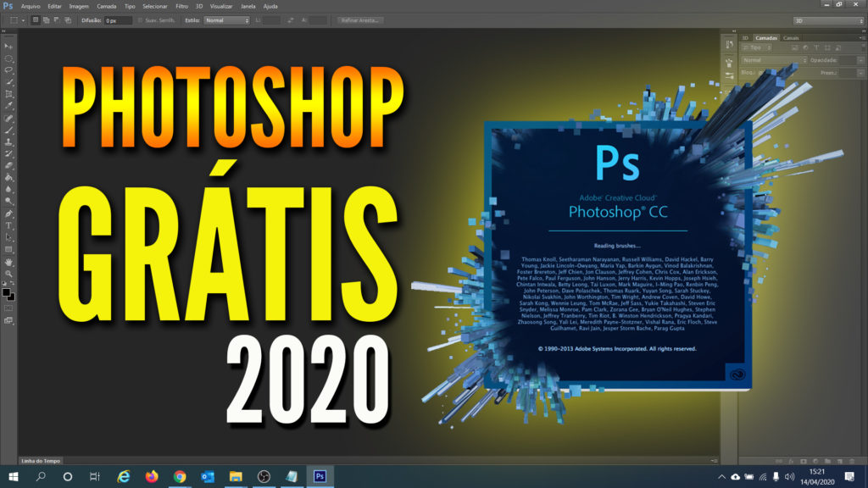This screenshot has width=868, height=488.
Task: Open the Windows Start menu
Action: pyautogui.click(x=14, y=476)
